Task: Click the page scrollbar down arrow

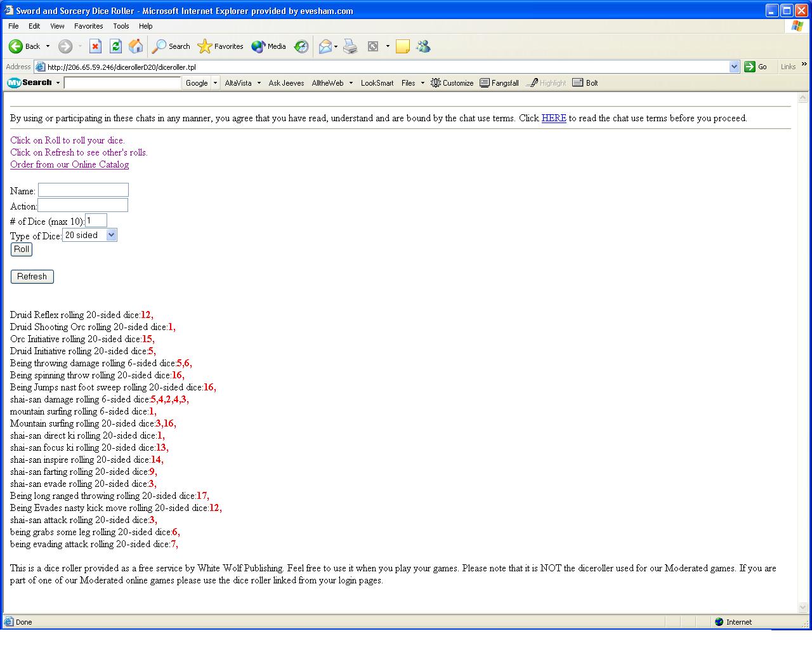Action: [802, 607]
